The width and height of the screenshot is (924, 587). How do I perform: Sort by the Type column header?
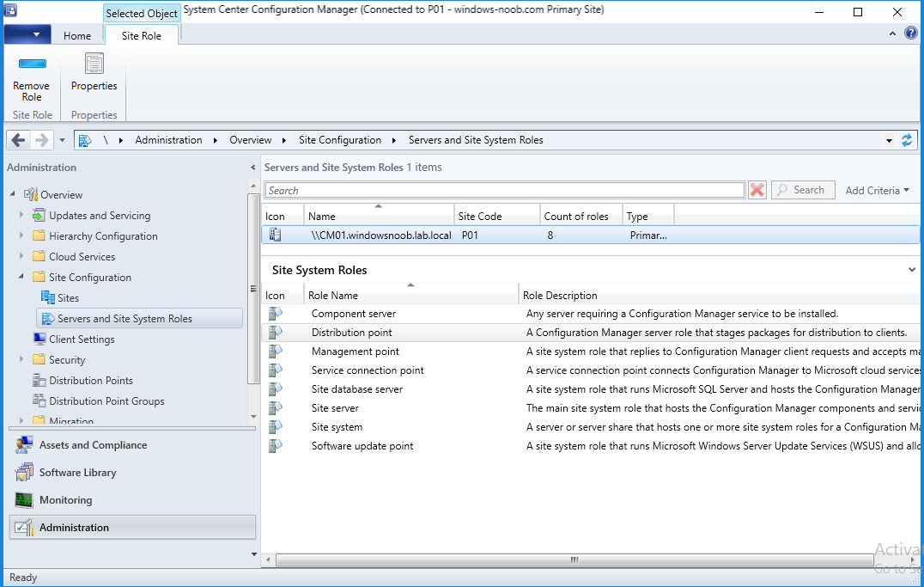pos(647,216)
